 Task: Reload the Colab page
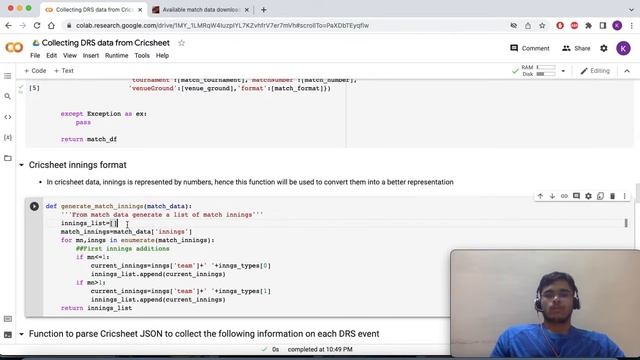[37, 25]
